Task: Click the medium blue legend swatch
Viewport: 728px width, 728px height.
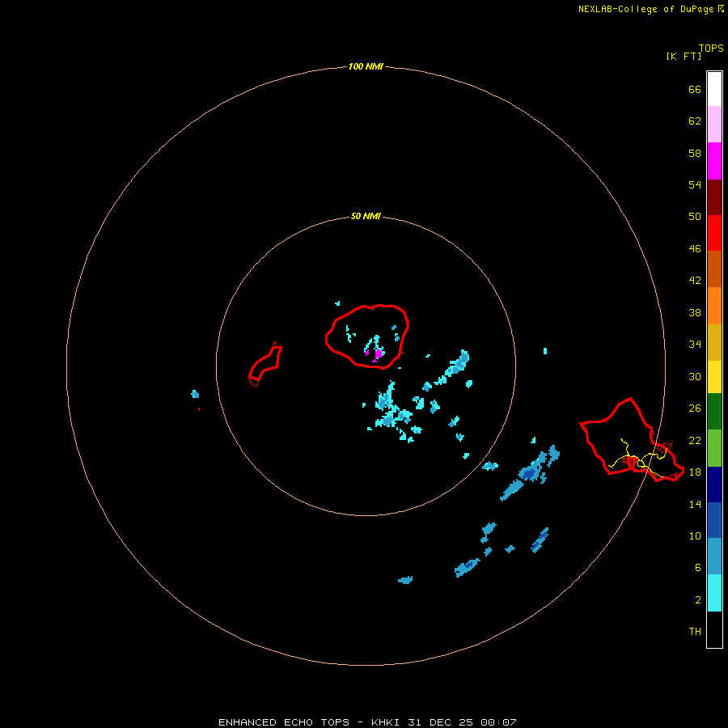Action: coord(714,520)
